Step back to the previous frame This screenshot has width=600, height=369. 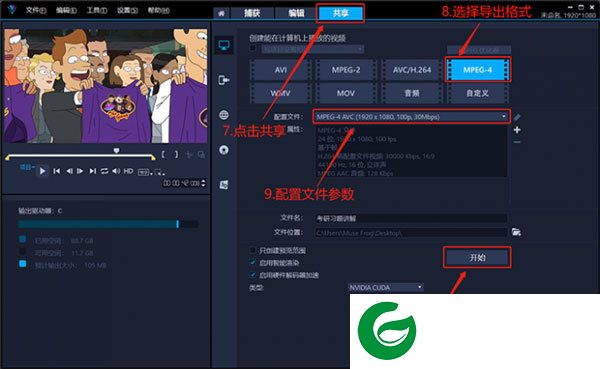point(69,171)
